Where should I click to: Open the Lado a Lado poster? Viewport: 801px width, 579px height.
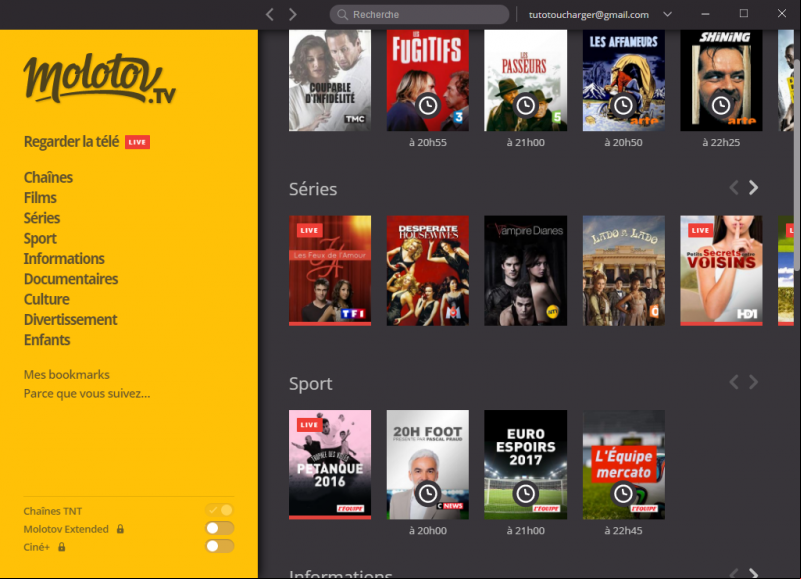click(624, 270)
